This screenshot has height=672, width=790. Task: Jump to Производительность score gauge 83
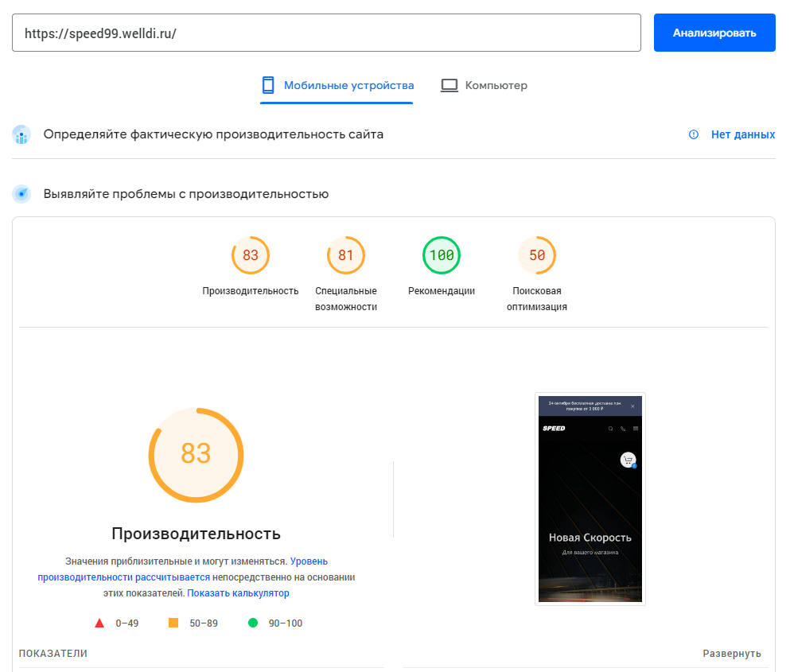point(251,256)
